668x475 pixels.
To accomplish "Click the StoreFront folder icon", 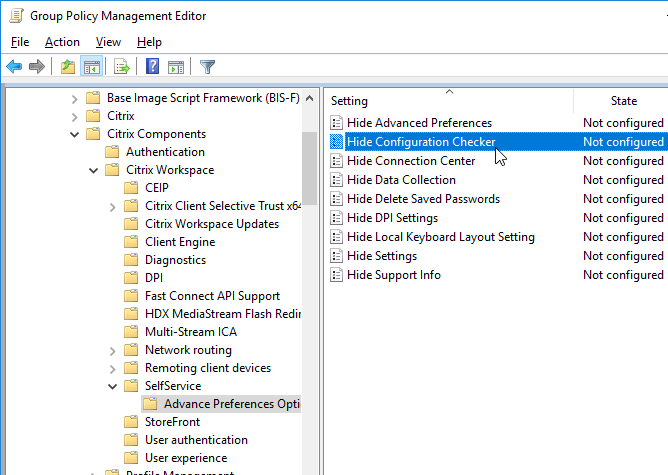I will (131, 422).
